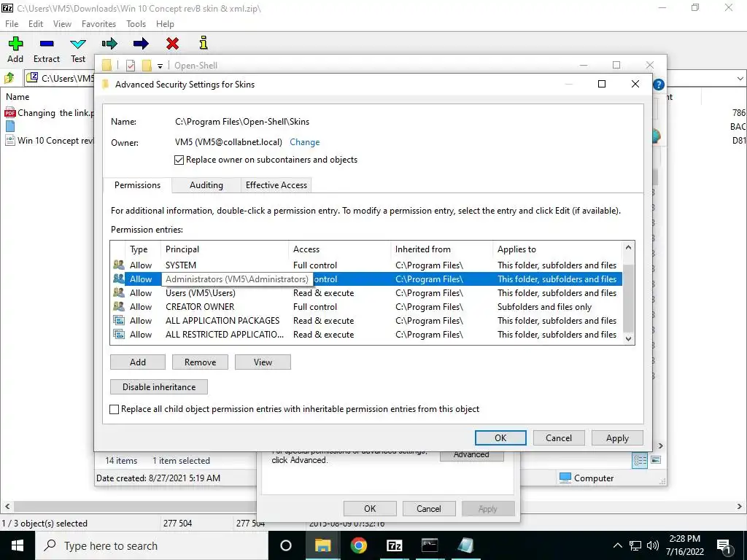Show hidden system tray icons

coord(617,545)
